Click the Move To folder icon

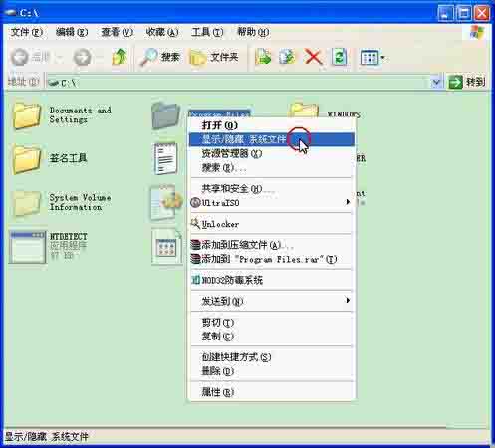tap(263, 57)
